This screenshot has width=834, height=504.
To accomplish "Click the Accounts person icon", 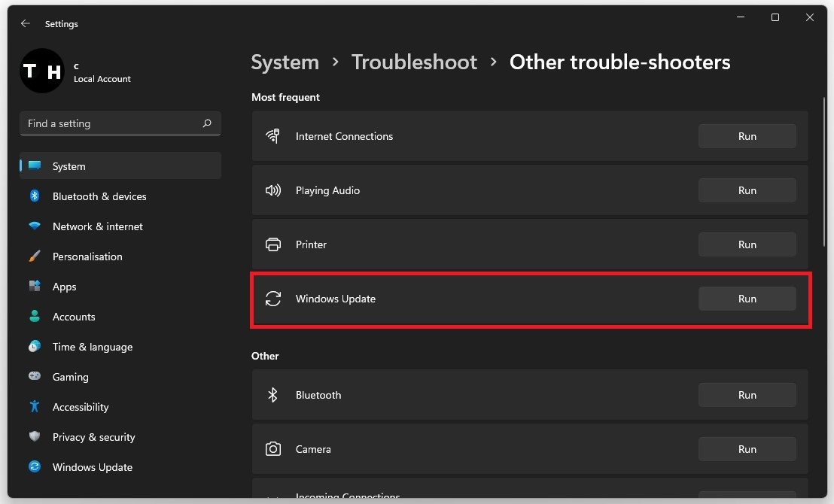I will click(x=35, y=317).
